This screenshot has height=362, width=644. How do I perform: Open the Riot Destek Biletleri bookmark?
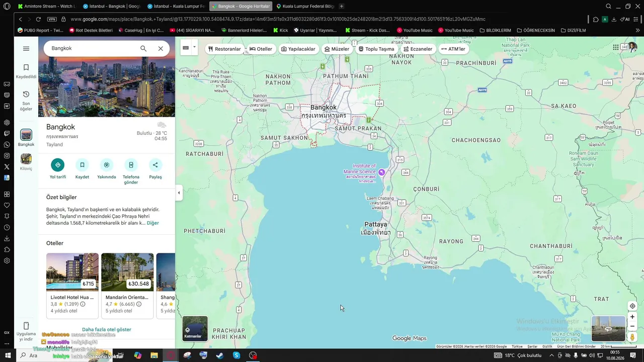[x=91, y=30]
